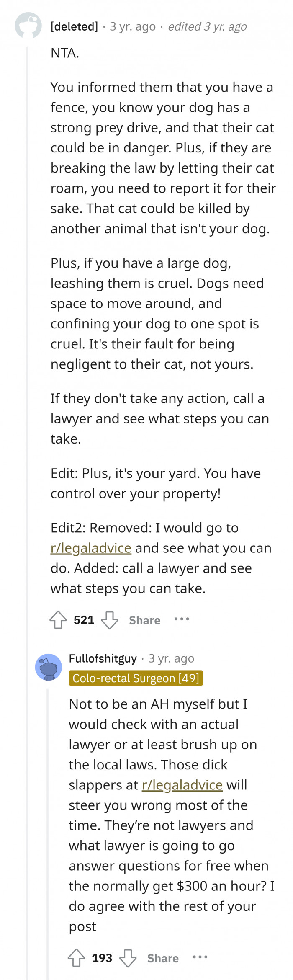Image resolution: width=293 pixels, height=980 pixels.
Task: Follow r/legaladvice link in Fullofshitguy's reply
Action: [182, 784]
